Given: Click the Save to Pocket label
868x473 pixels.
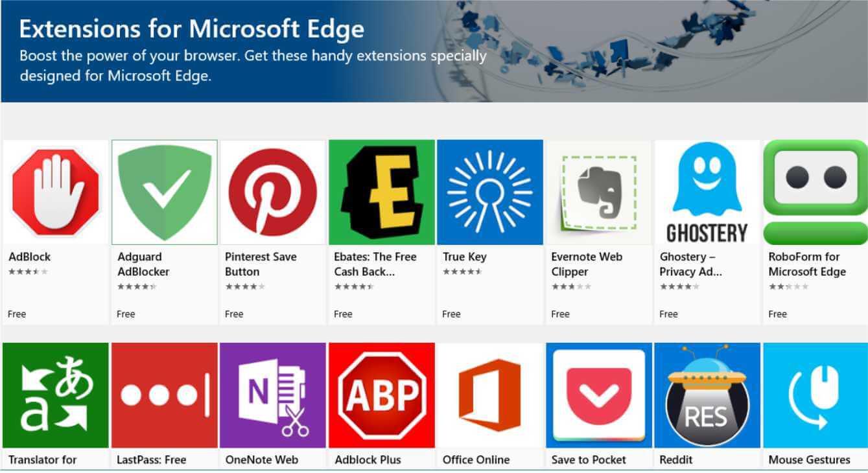Looking at the screenshot, I should click(x=589, y=460).
